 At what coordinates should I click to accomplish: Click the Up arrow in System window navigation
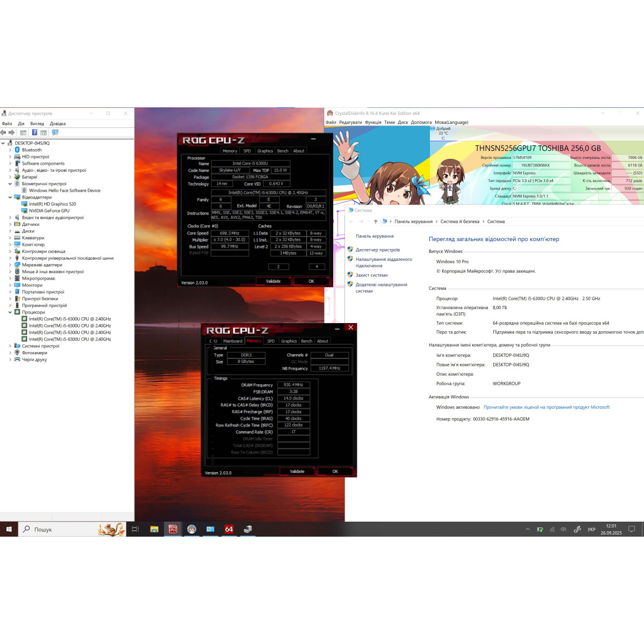pyautogui.click(x=376, y=221)
